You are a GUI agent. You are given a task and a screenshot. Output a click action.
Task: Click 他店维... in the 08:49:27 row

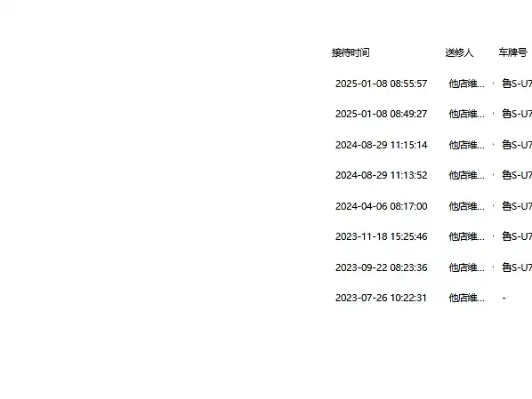point(466,114)
